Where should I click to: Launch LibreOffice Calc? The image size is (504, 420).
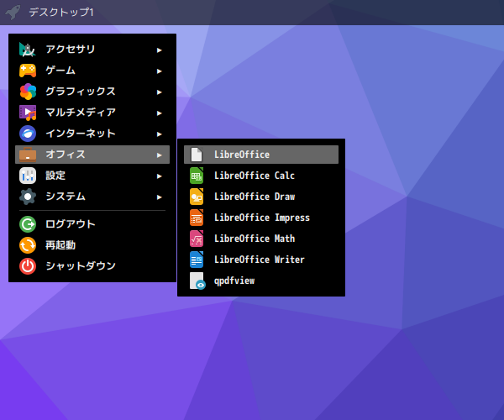(x=261, y=176)
